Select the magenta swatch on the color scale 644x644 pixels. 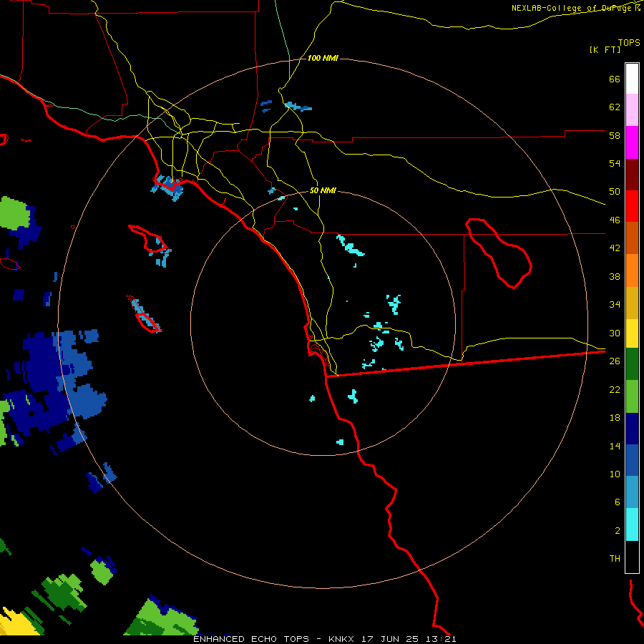(632, 142)
